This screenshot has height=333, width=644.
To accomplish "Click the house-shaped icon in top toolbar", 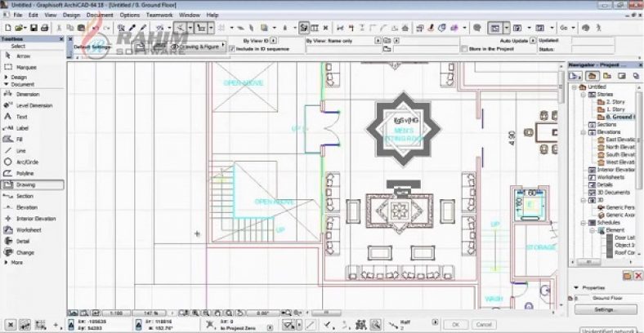I will tap(405, 28).
